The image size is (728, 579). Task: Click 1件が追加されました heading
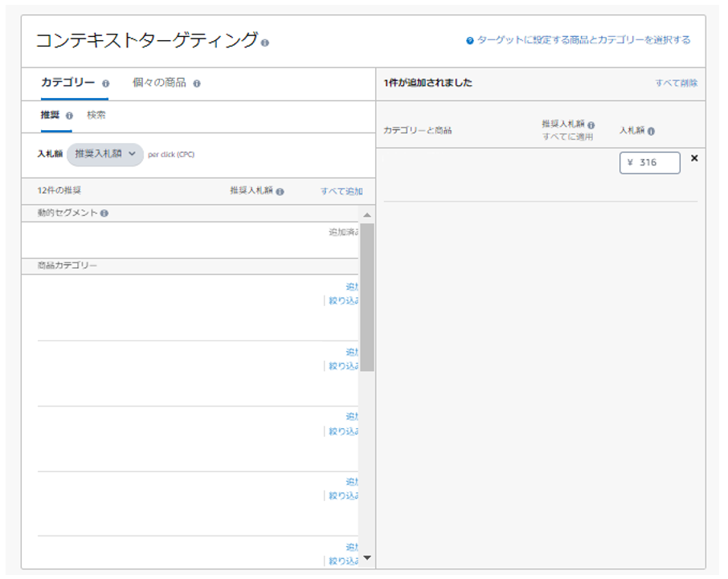[427, 83]
